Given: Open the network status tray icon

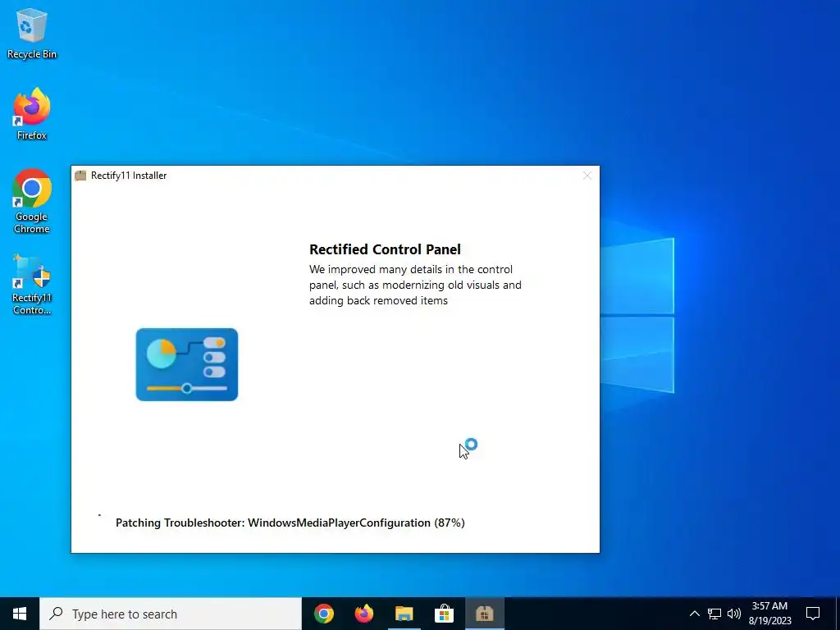Looking at the screenshot, I should [714, 614].
